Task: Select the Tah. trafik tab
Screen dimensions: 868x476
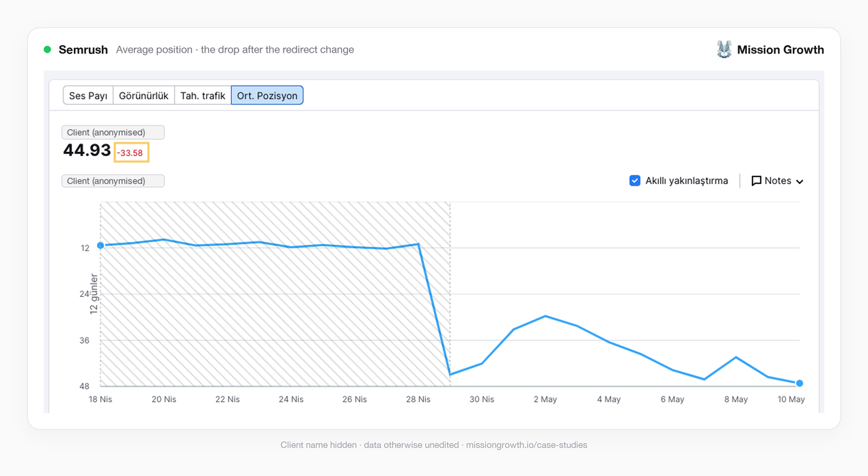Action: tap(203, 96)
